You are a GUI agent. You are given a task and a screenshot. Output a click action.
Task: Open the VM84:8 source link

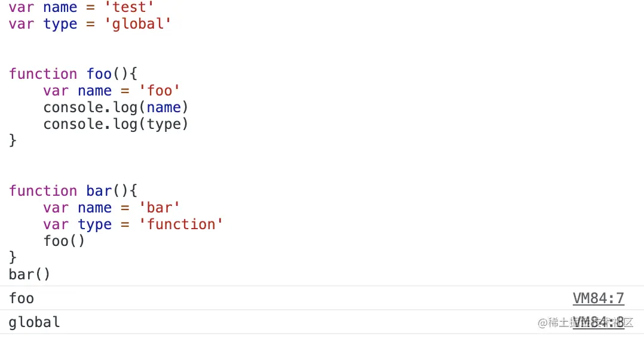599,322
